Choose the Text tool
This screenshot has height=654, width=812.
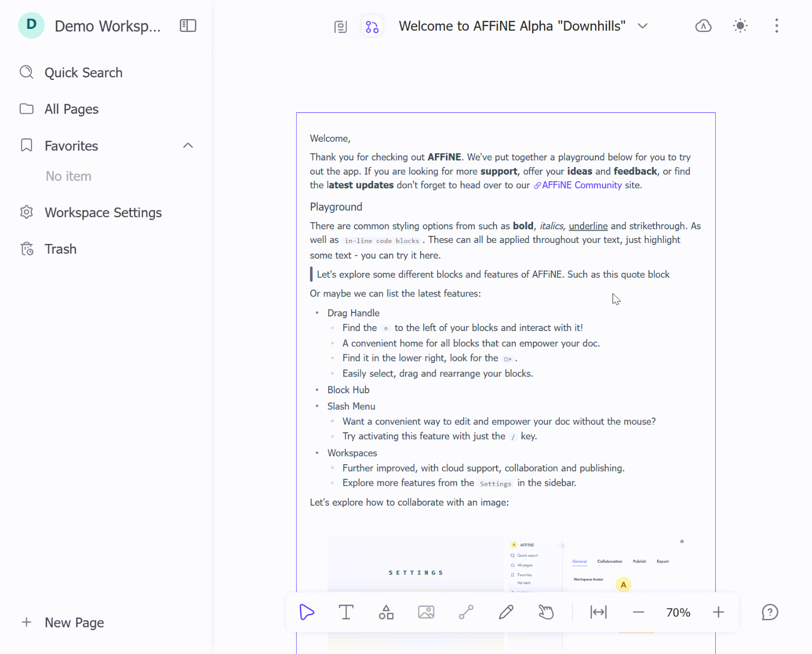[x=346, y=612]
